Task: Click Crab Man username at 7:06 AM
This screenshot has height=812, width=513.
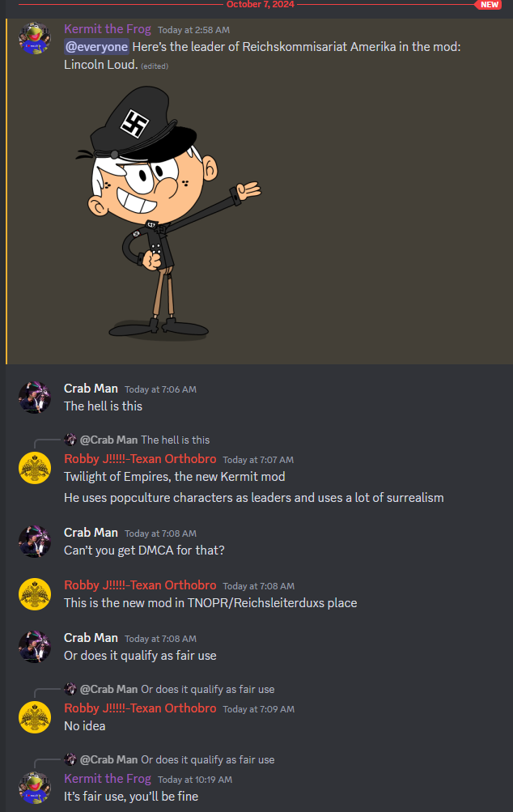Action: [91, 389]
